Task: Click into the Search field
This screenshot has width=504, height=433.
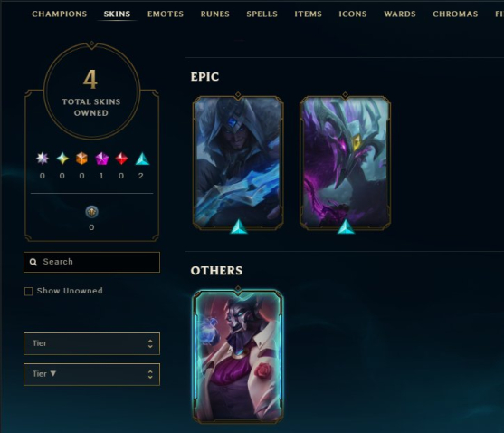Action: [91, 262]
